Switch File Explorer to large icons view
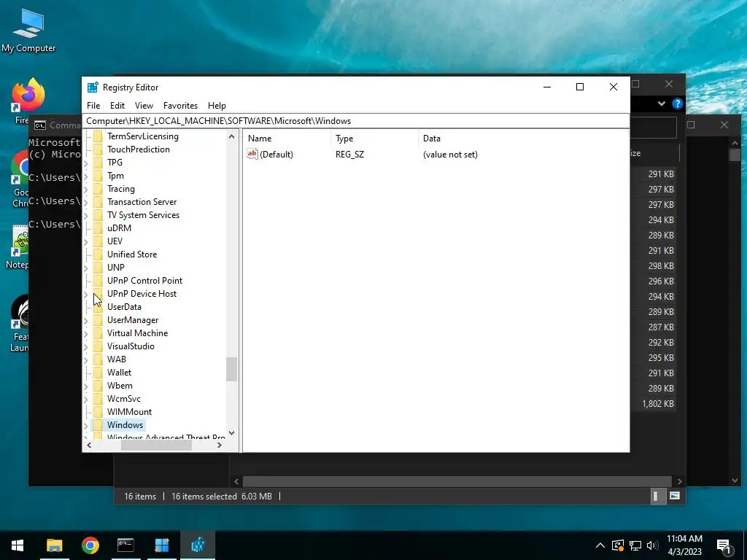 tap(674, 496)
